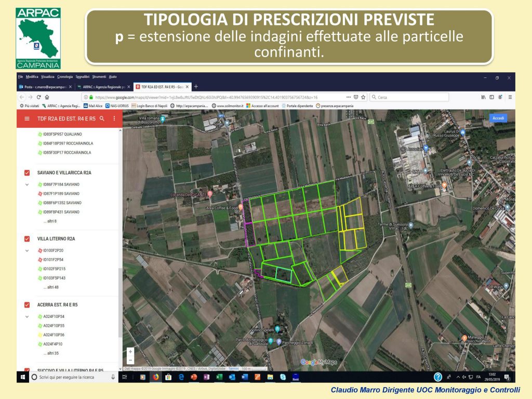This screenshot has height=399, width=532.
Task: Click the Parcheggio Zona B marker
Action: [279, 342]
